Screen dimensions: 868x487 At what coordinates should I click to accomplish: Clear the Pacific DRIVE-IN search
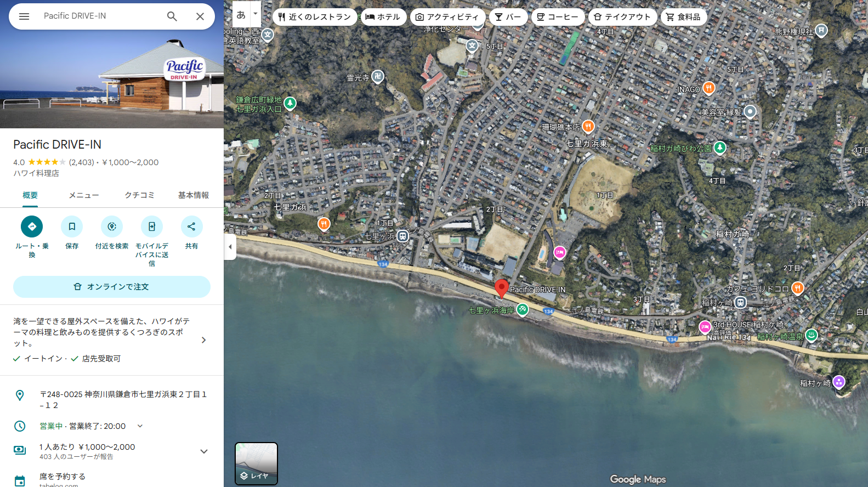(200, 16)
